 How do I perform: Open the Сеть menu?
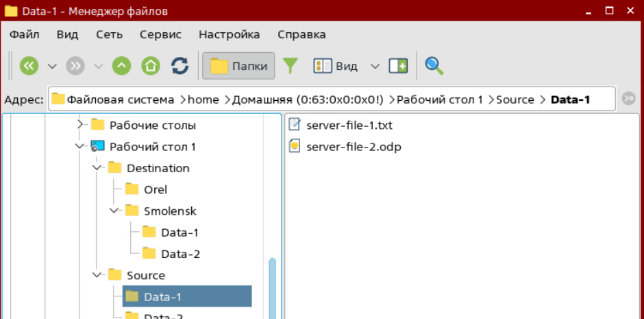tap(109, 34)
